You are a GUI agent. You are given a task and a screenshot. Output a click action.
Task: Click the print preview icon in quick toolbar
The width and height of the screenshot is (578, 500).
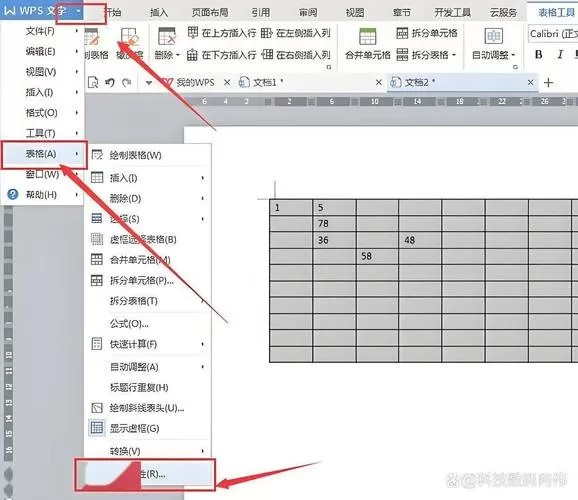[93, 83]
